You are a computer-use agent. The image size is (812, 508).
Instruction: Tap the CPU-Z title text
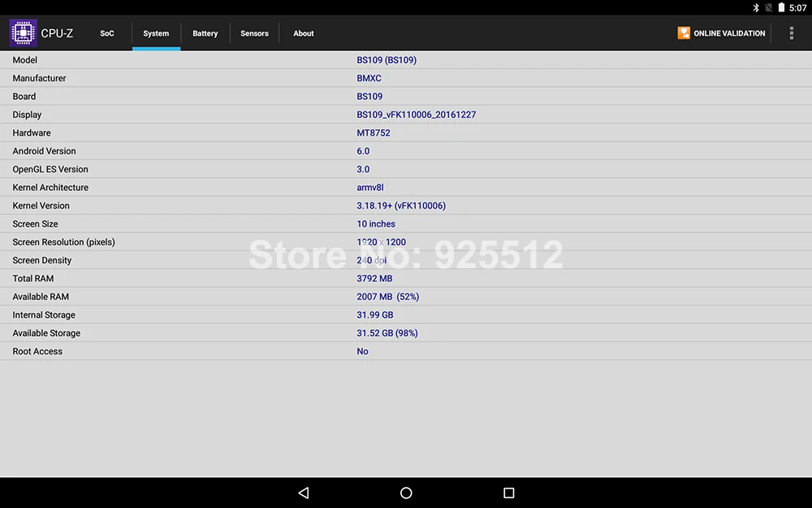coord(57,33)
